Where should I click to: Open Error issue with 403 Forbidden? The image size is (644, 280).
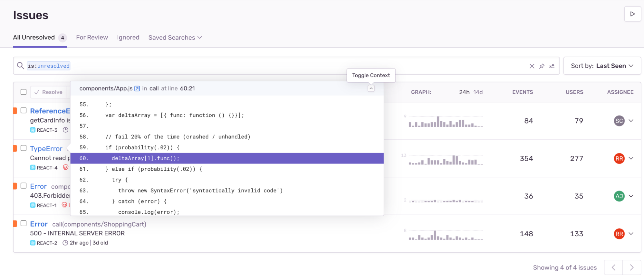pyautogui.click(x=38, y=186)
